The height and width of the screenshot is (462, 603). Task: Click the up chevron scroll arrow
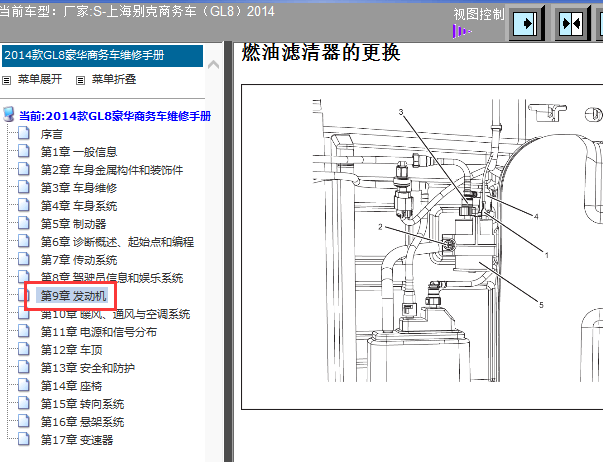pos(213,65)
